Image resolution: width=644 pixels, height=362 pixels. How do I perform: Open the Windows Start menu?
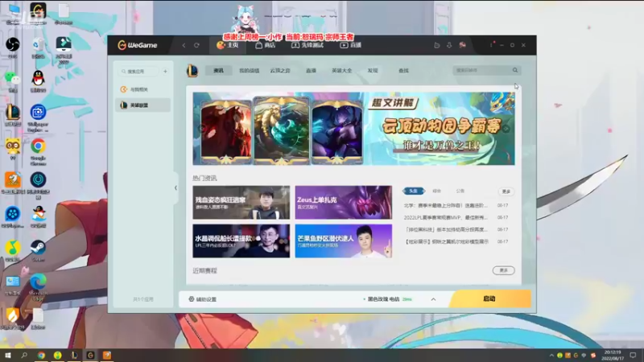(x=8, y=355)
